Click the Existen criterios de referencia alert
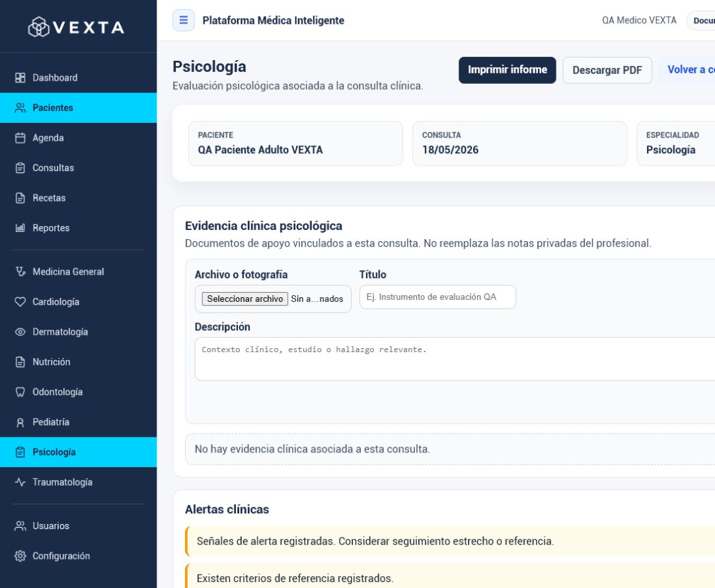Image resolution: width=715 pixels, height=588 pixels. [x=450, y=576]
